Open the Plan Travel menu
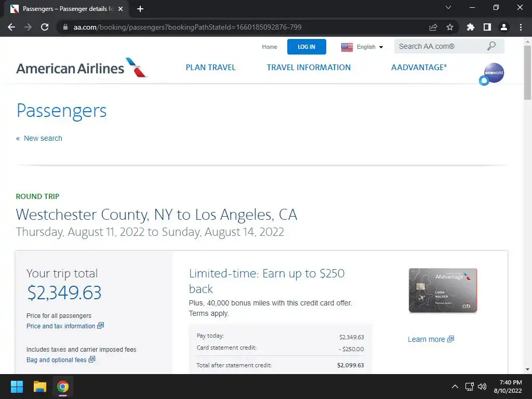 [210, 68]
